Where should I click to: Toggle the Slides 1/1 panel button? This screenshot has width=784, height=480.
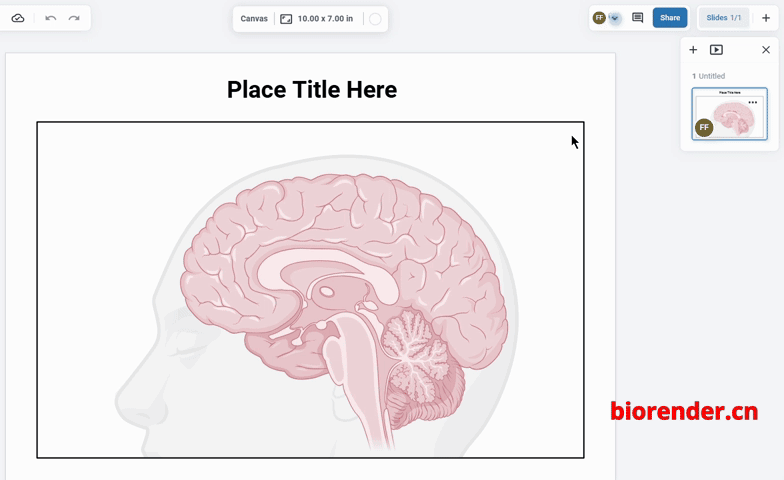(x=723, y=18)
